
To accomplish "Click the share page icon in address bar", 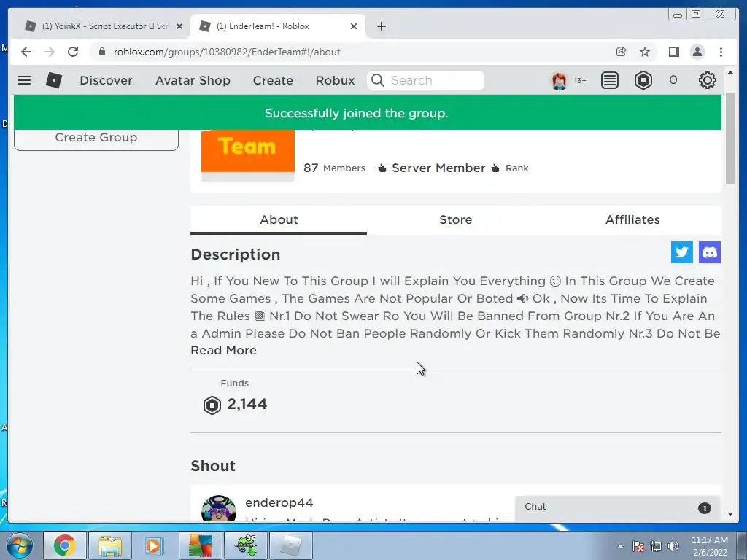I will pyautogui.click(x=622, y=52).
